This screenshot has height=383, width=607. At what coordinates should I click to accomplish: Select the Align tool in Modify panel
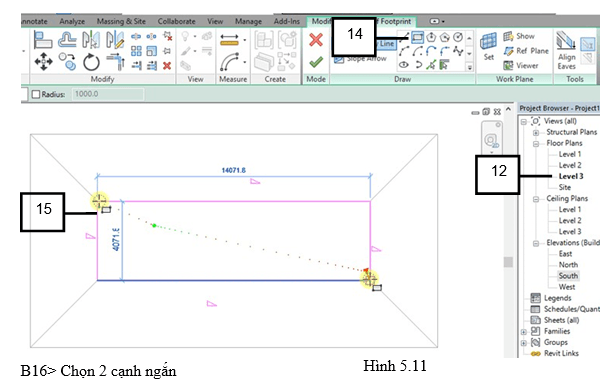(x=43, y=40)
